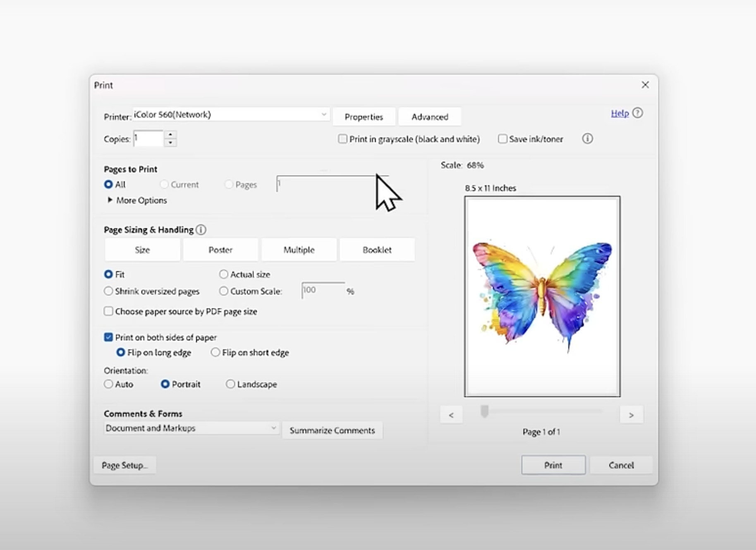This screenshot has width=756, height=550.
Task: Uncheck Print on both sides of paper
Action: pyautogui.click(x=108, y=337)
